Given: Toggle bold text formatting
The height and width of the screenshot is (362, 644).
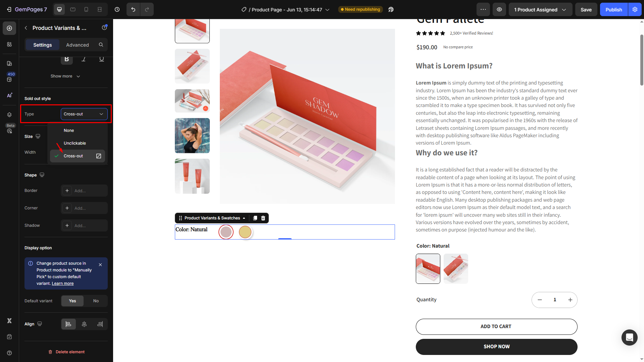Looking at the screenshot, I should point(66,59).
